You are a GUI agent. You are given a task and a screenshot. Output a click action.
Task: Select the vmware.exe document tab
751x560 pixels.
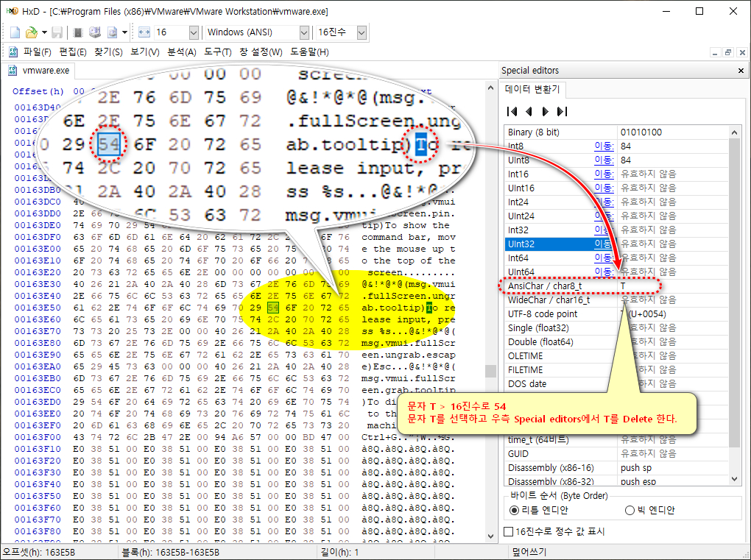point(39,71)
